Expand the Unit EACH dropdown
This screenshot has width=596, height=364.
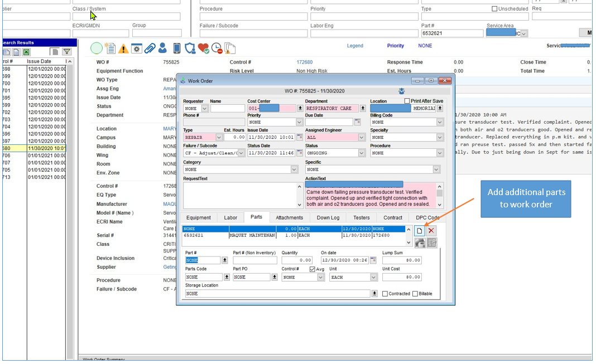coord(374,277)
